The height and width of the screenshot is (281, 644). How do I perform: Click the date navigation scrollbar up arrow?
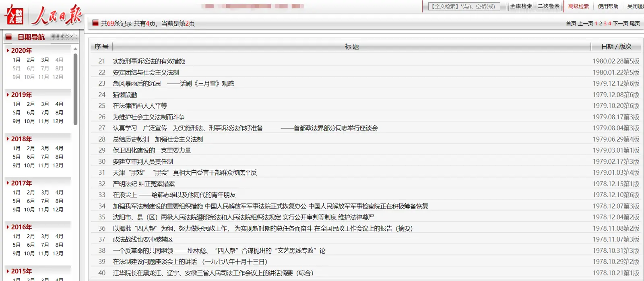(x=75, y=49)
